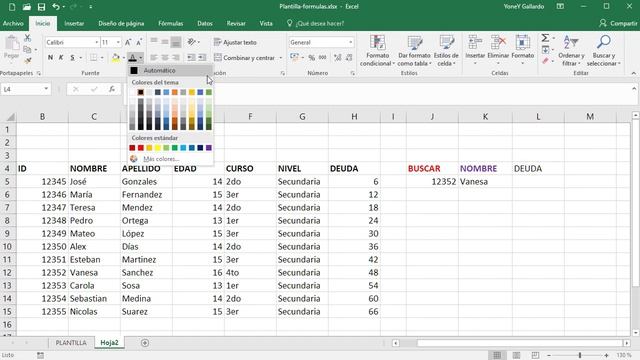The image size is (640, 360).
Task: Toggle bold N formatting
Action: tap(50, 58)
